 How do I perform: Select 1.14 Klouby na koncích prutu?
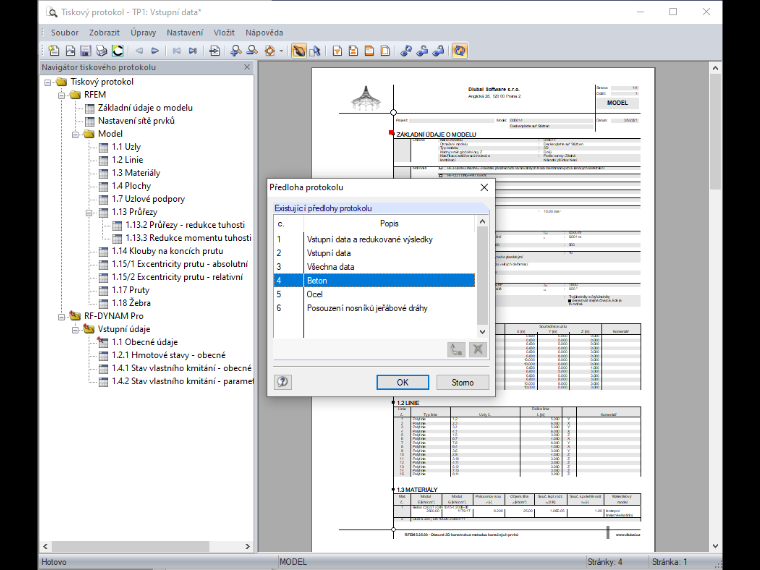[167, 251]
